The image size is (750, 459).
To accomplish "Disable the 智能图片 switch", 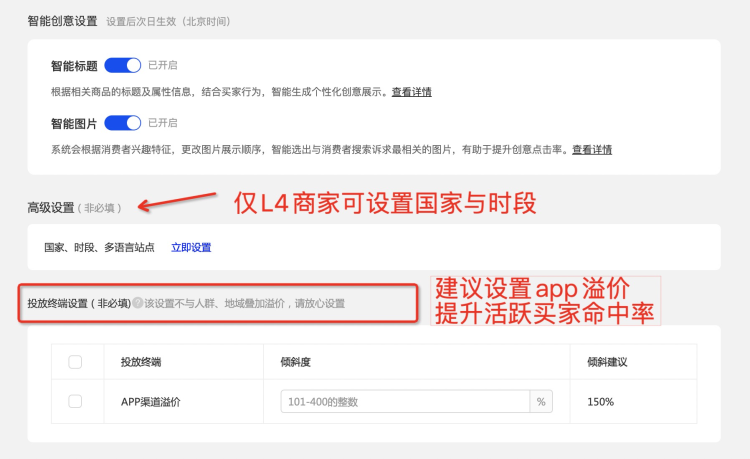I will 123,123.
